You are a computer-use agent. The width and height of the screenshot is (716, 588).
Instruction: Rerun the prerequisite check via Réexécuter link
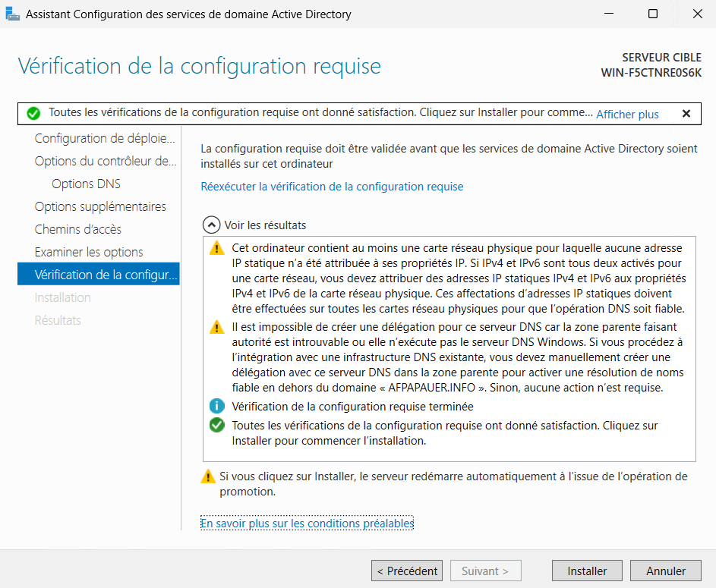(332, 187)
